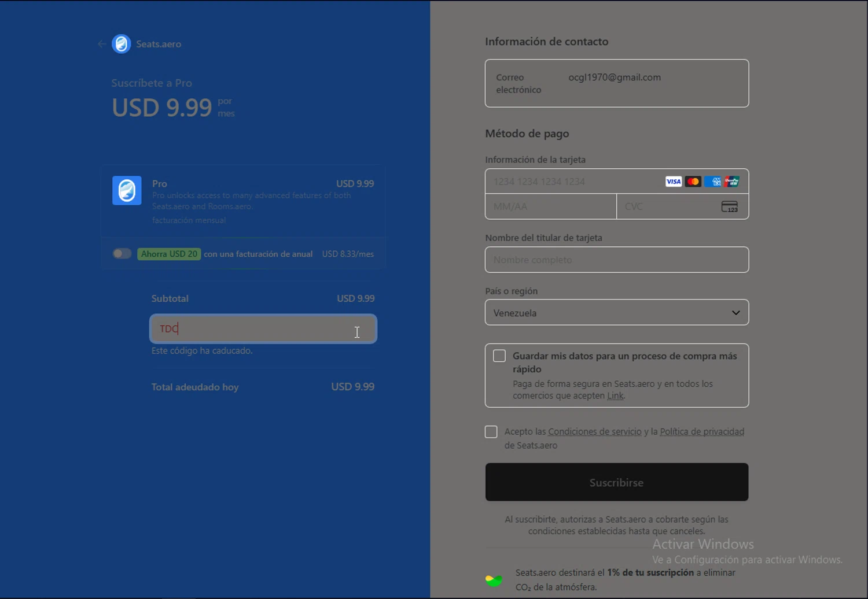Click the 'Suscríbete a Pro' heading

pos(152,83)
